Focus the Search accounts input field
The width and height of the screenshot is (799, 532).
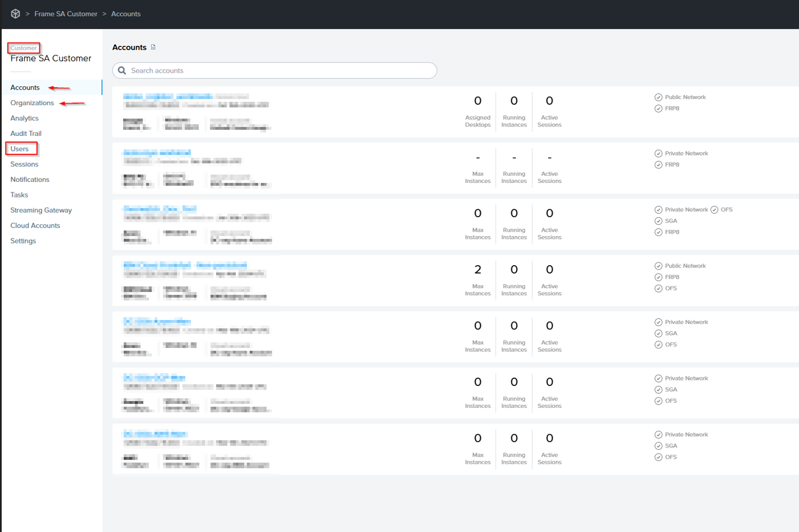280,70
